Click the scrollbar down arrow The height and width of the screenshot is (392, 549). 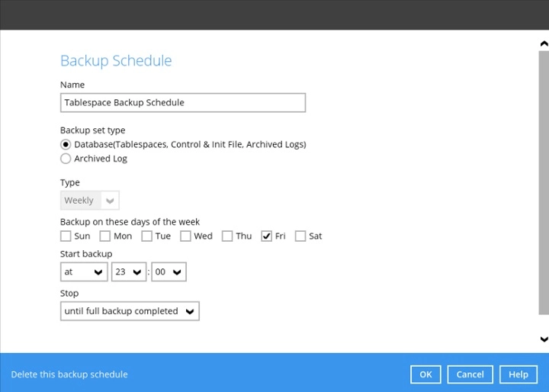coord(544,339)
